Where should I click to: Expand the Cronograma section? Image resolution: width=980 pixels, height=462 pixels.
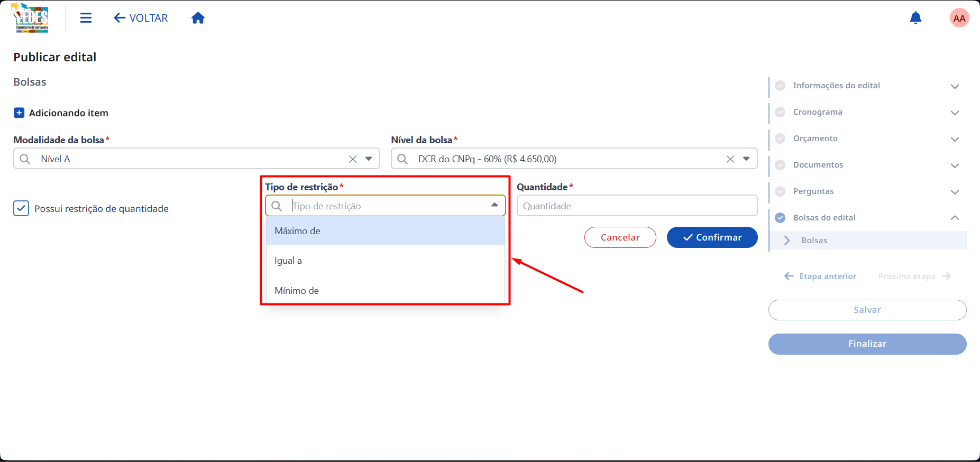pyautogui.click(x=955, y=113)
